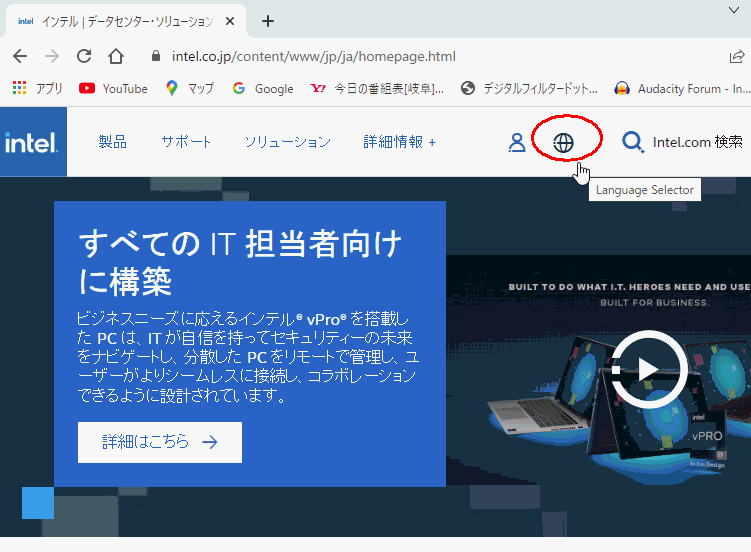
Task: Open the Yahoo 今日の番組表 bookmark
Action: (377, 88)
